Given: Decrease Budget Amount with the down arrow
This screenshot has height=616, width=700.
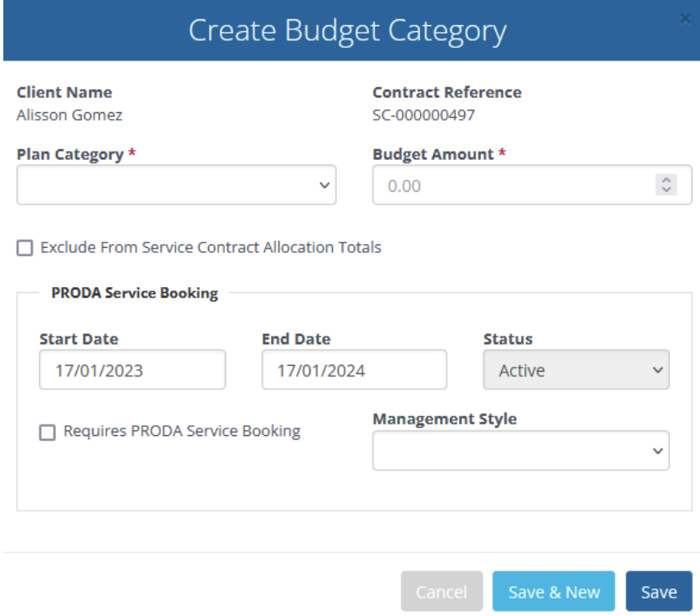Looking at the screenshot, I should [x=666, y=190].
